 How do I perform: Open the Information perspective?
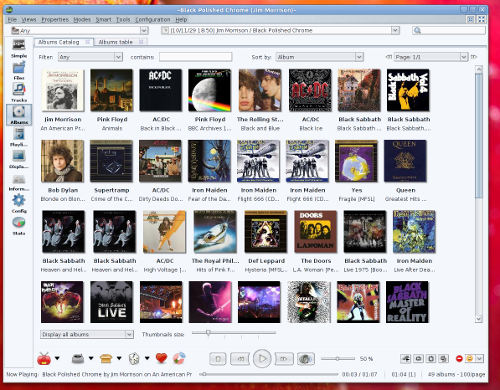(x=19, y=182)
